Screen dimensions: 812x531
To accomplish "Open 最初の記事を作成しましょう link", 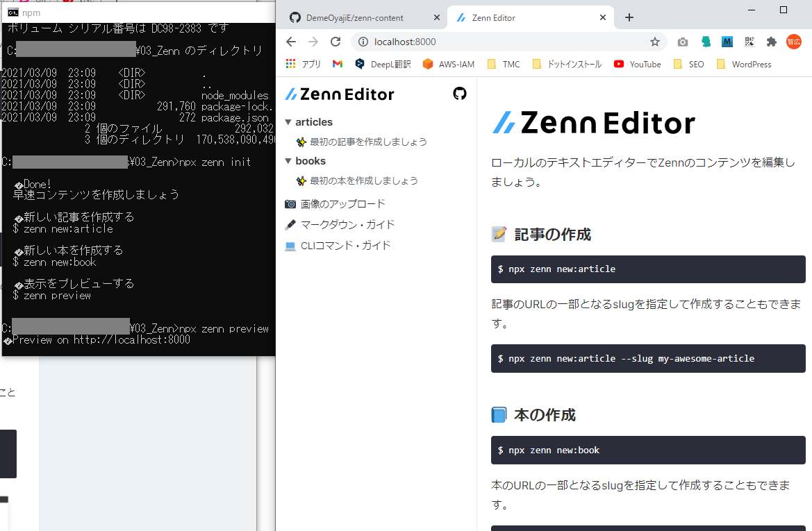I will (361, 142).
